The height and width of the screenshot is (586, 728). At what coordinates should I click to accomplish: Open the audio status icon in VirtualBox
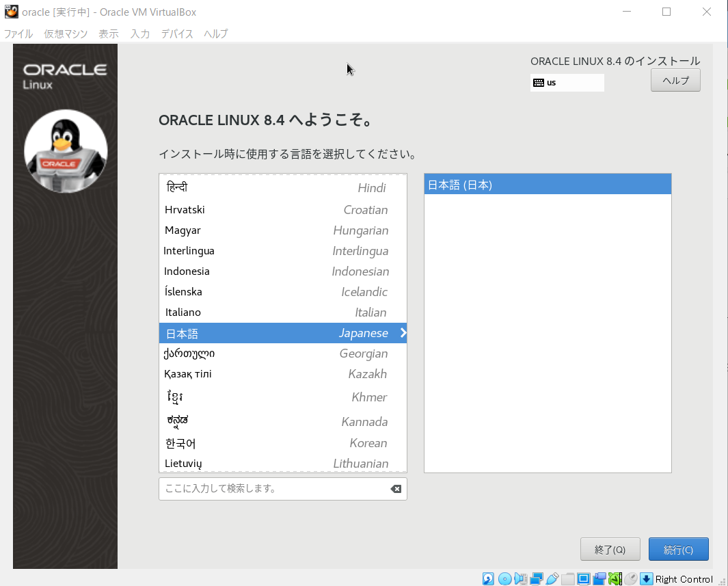coord(520,578)
